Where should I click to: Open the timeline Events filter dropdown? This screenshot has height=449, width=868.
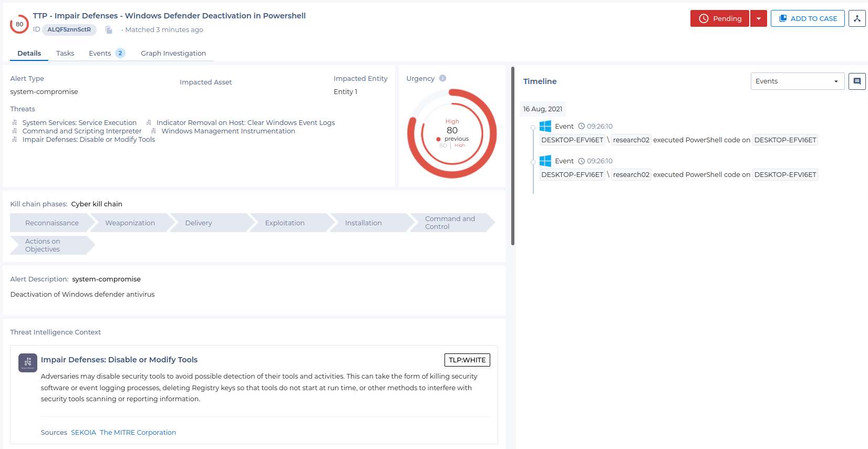(798, 81)
